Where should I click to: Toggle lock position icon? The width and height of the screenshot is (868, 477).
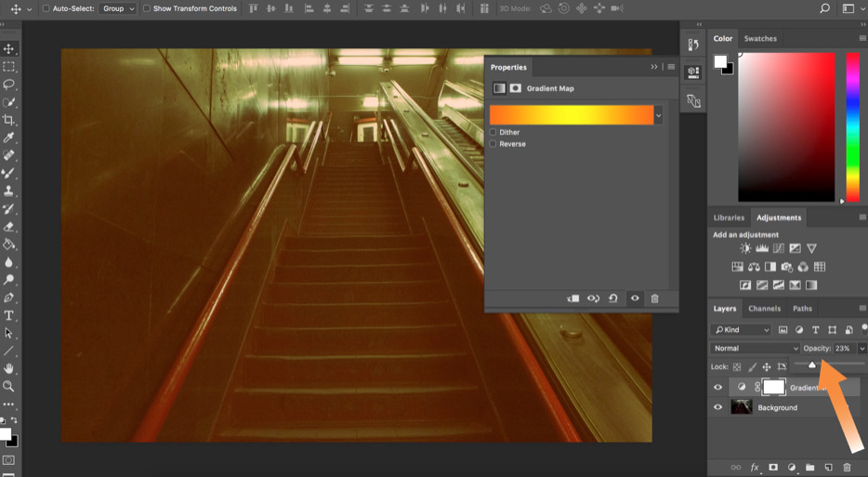(x=767, y=366)
